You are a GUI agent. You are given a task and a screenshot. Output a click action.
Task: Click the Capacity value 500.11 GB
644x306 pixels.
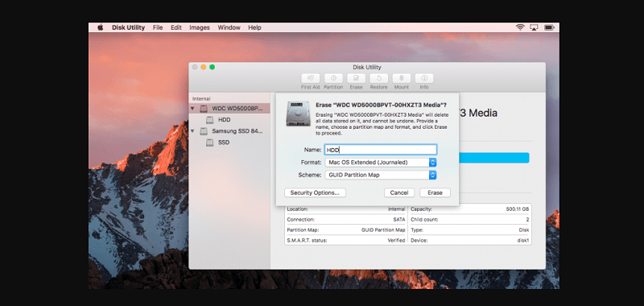518,209
